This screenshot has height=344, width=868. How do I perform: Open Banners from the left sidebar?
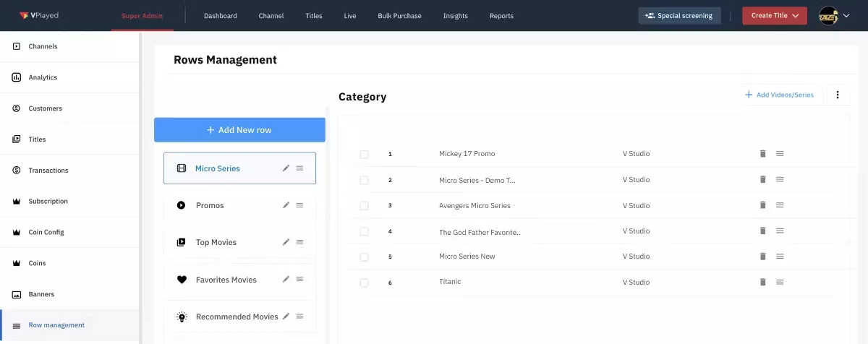[x=41, y=294]
